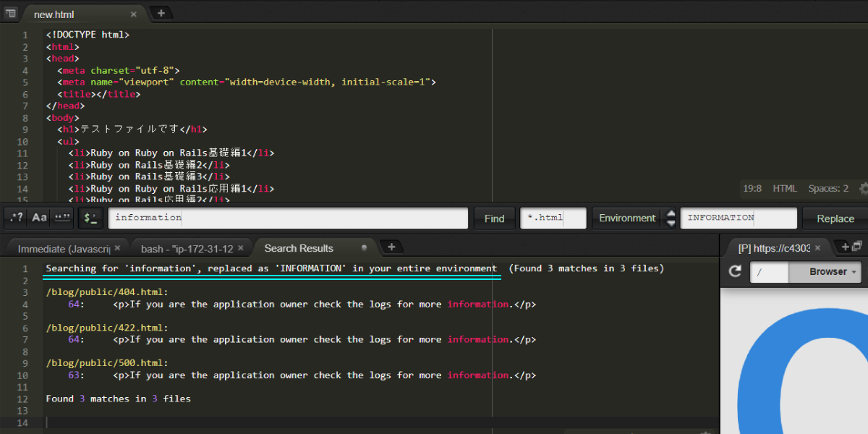The image size is (868, 434).
Task: Open the Browser previewer dropdown
Action: pyautogui.click(x=826, y=272)
